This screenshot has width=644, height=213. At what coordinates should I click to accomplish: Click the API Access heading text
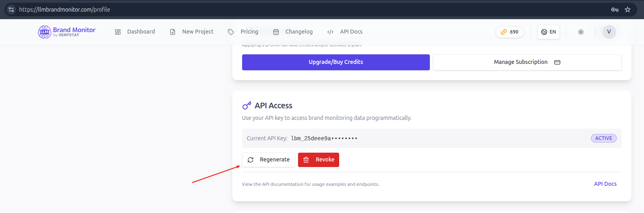[x=274, y=106]
